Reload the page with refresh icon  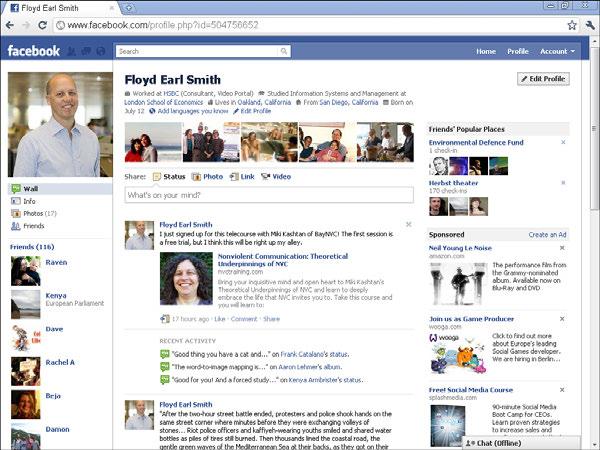point(42,25)
